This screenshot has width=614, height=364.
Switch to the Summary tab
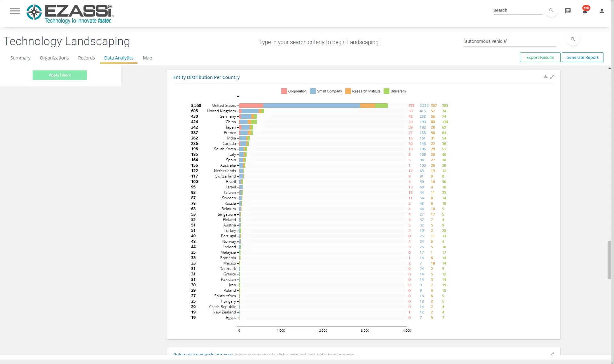coord(20,58)
